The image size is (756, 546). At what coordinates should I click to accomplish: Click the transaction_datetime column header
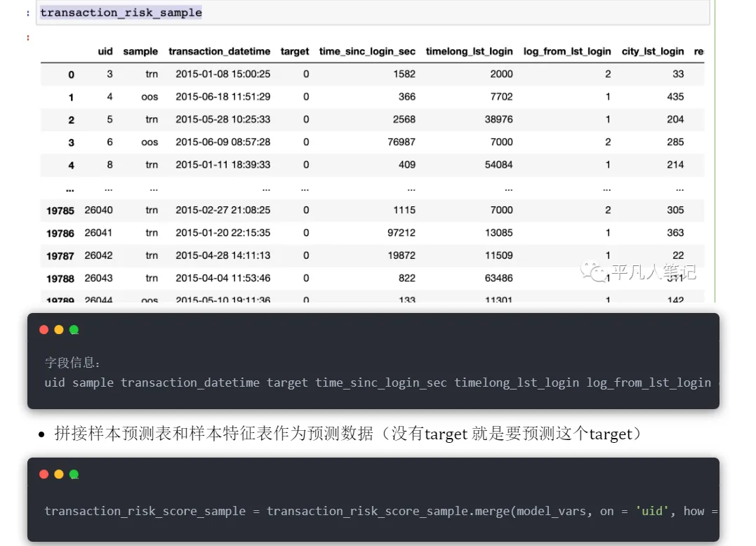point(220,51)
